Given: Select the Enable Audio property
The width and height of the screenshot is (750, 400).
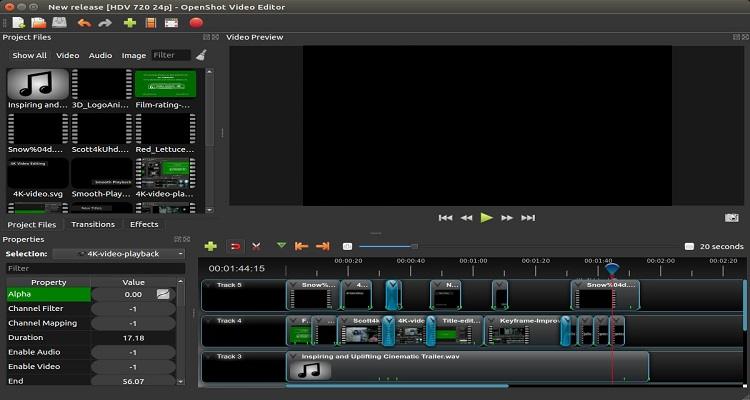Looking at the screenshot, I should click(48, 352).
